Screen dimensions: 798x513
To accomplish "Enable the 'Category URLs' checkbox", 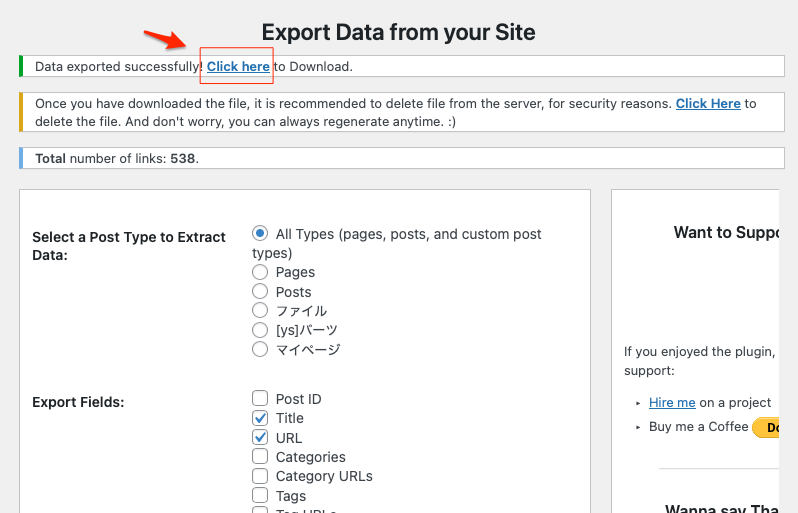I will tap(260, 476).
